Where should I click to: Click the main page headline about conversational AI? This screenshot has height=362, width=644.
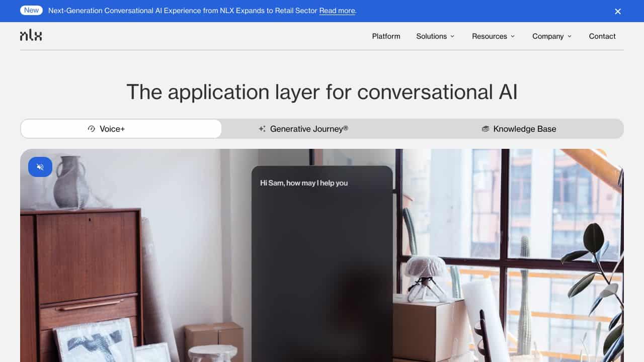coord(322,92)
